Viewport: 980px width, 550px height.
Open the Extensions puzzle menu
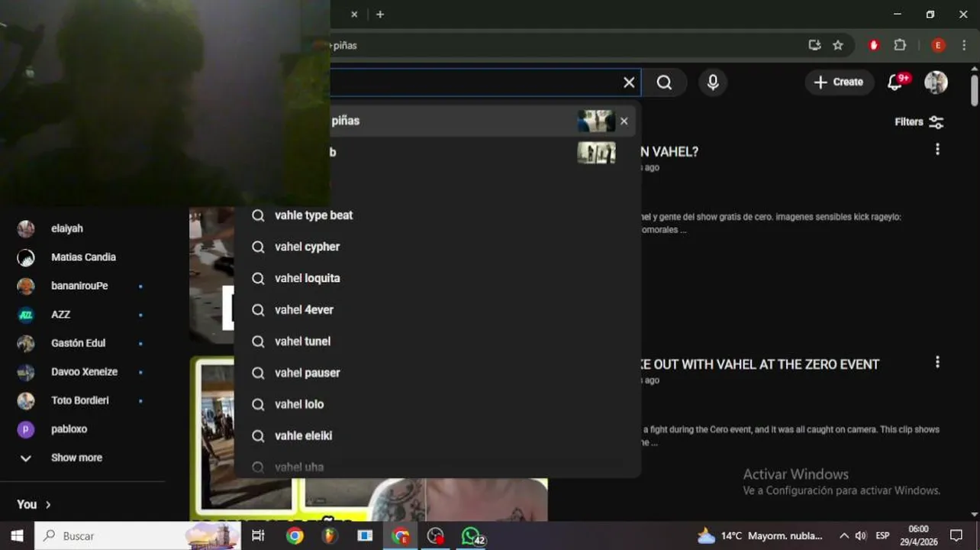[x=900, y=45]
